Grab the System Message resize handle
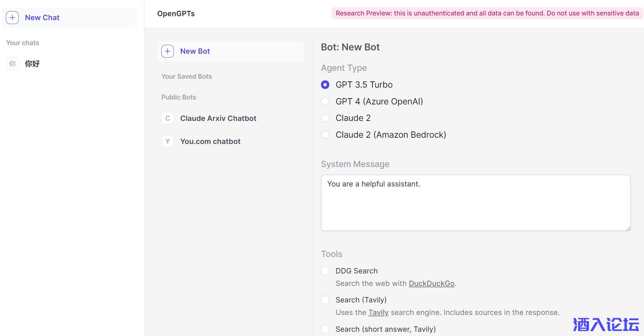This screenshot has height=336, width=644. point(628,228)
